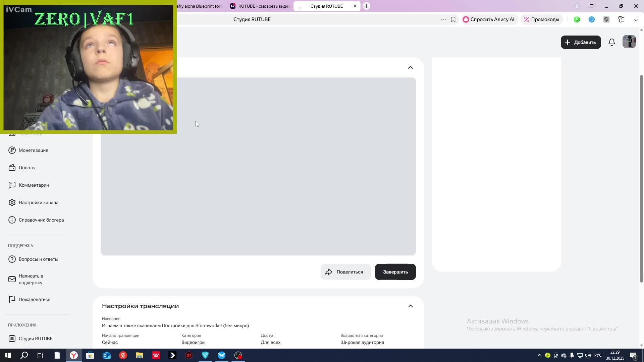Collapse the stream preview panel chevron
This screenshot has width=644, height=362.
(410, 67)
